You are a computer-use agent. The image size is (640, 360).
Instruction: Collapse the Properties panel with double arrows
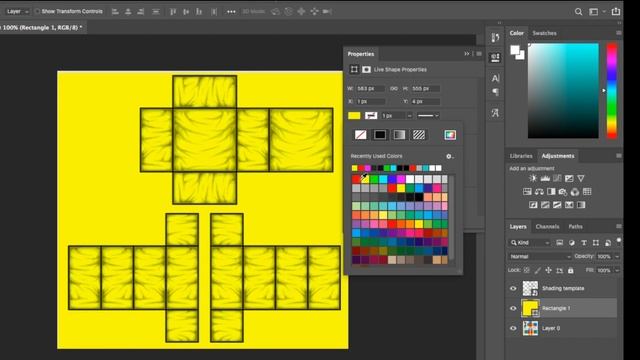(467, 54)
